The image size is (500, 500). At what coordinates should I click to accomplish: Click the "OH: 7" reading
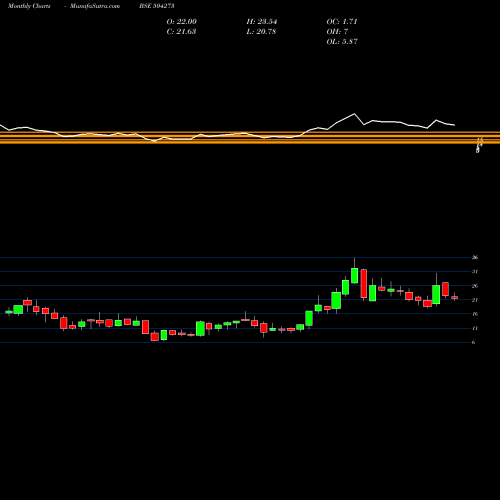337,32
